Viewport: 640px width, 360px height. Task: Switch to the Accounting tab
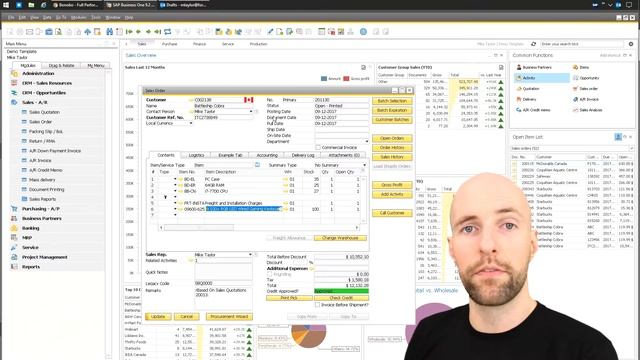click(x=267, y=155)
